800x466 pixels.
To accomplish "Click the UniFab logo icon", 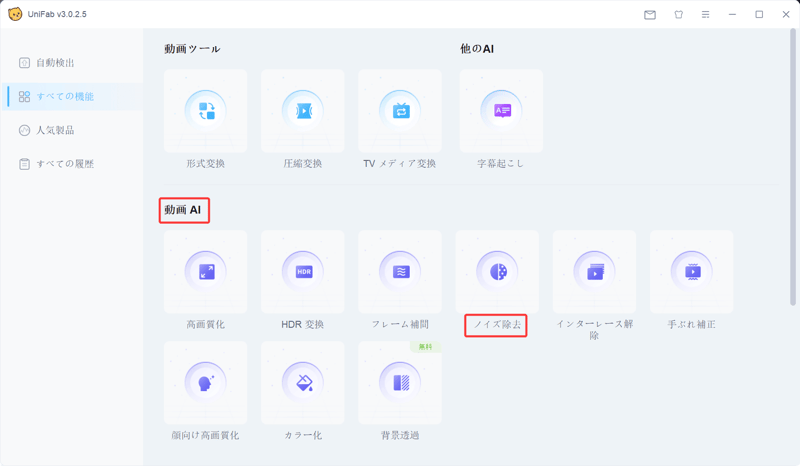I will (x=15, y=14).
